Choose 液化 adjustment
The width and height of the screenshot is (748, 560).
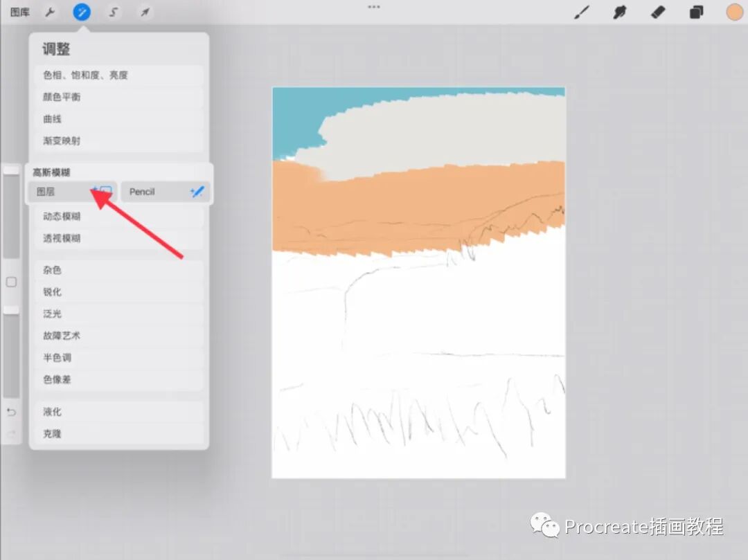[119, 412]
